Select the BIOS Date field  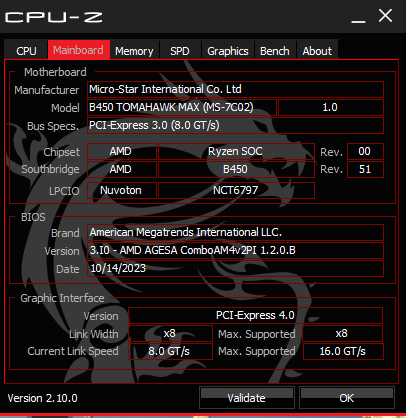coord(235,268)
